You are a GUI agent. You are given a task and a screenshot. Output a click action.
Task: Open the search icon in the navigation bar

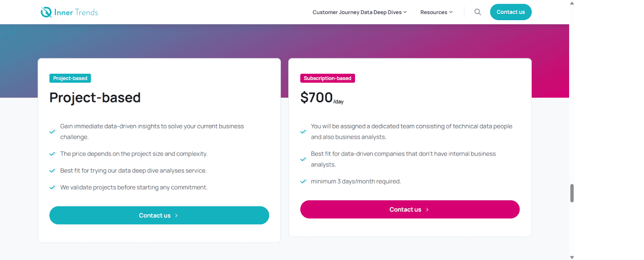point(477,12)
